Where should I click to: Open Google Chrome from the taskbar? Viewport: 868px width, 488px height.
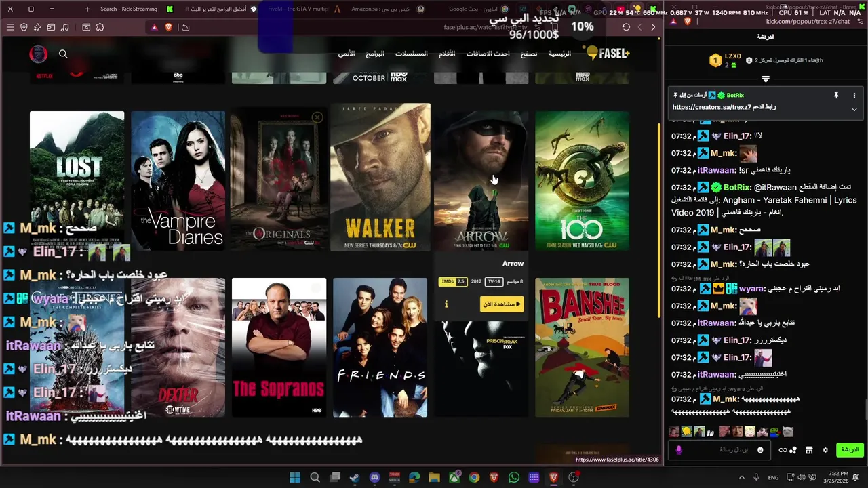point(474,478)
